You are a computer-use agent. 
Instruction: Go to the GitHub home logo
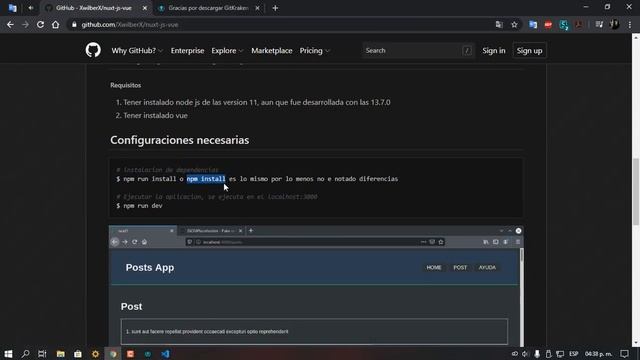coord(93,50)
